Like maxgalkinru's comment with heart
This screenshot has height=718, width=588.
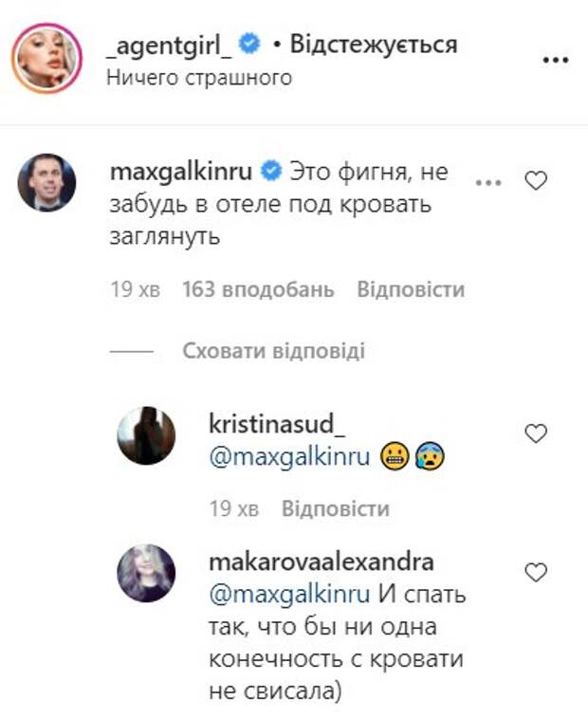click(x=536, y=181)
